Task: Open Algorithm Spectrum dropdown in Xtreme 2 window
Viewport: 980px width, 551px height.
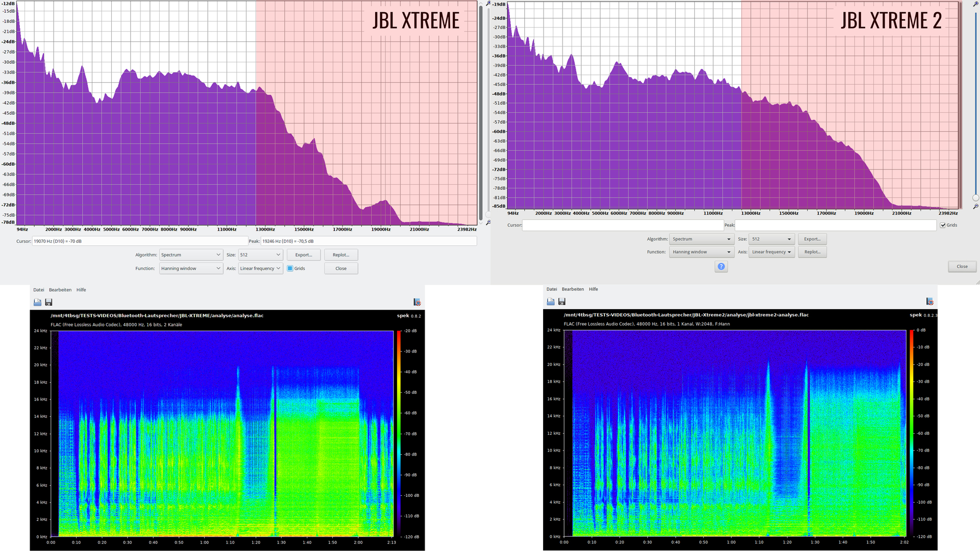Action: click(x=701, y=239)
